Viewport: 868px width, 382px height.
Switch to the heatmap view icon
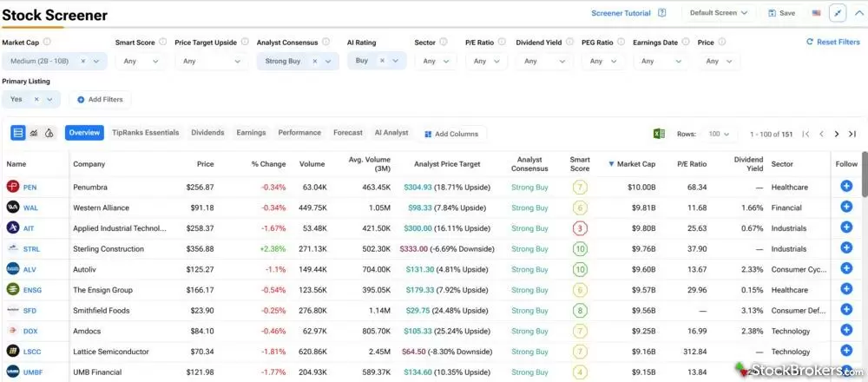(x=49, y=133)
